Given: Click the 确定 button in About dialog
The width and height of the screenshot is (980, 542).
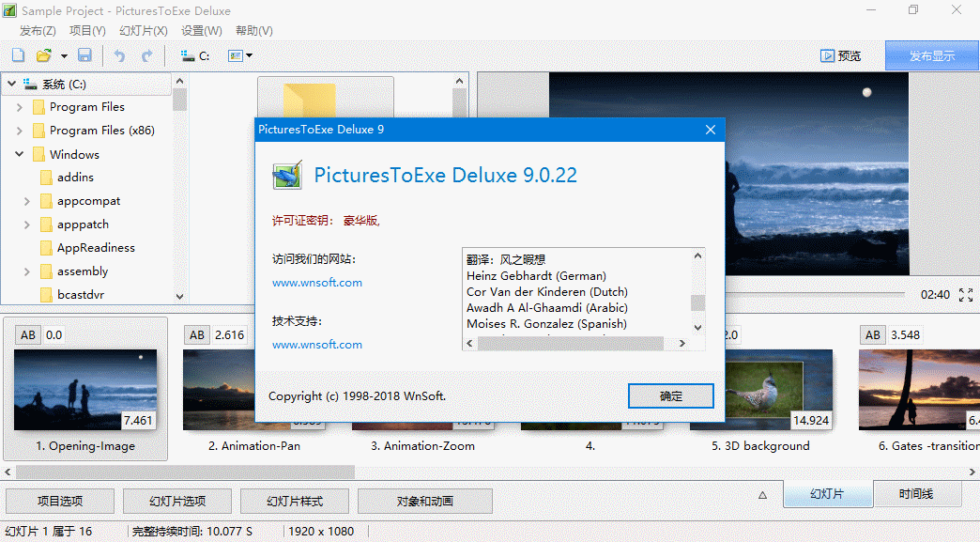Looking at the screenshot, I should tap(670, 395).
